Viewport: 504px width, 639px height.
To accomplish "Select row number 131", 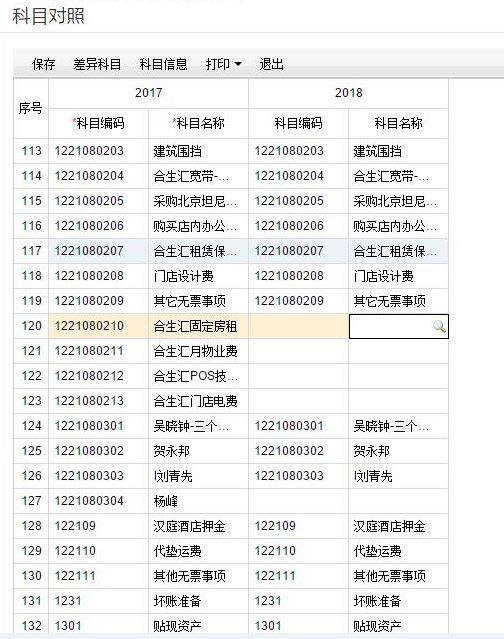I will (31, 601).
